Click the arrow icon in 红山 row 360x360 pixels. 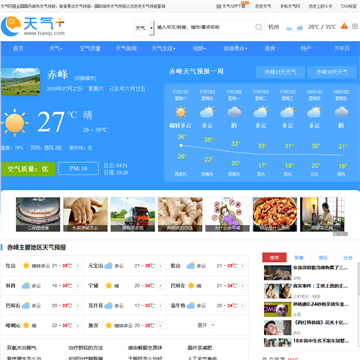pos(78,266)
